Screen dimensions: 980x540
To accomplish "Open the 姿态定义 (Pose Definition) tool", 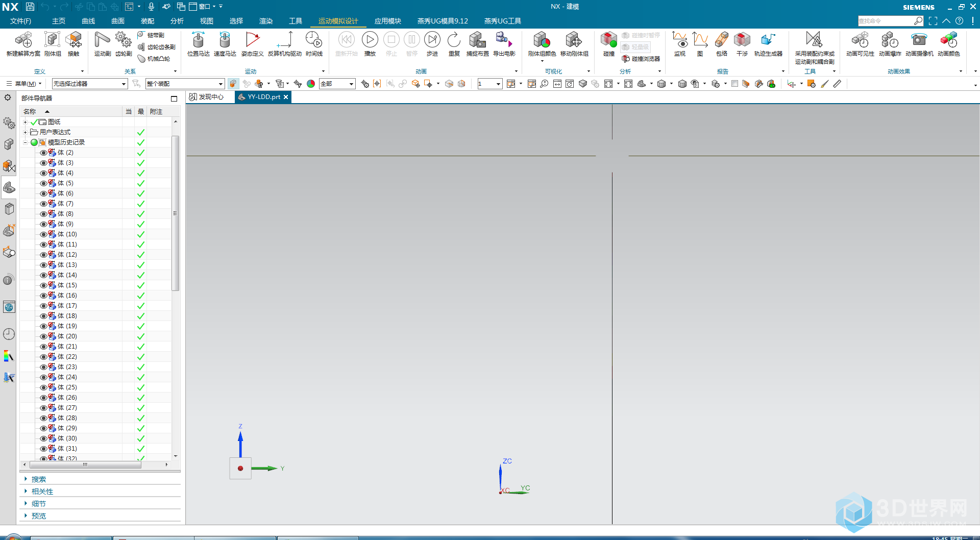I will point(253,43).
